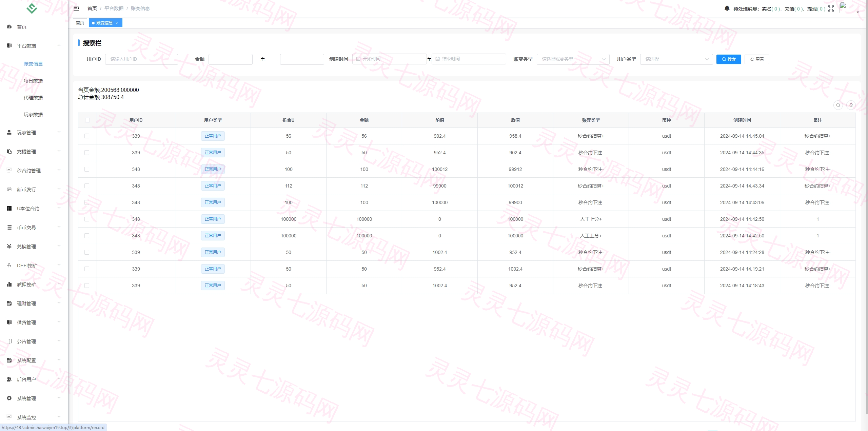This screenshot has width=868, height=431.
Task: Collapse the 平台数据 menu chevron
Action: coord(59,45)
